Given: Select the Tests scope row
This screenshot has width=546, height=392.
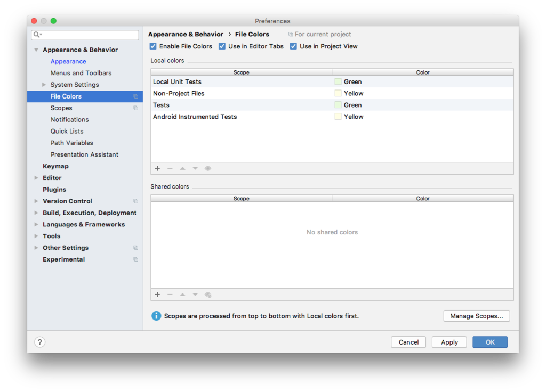Looking at the screenshot, I should tap(332, 105).
